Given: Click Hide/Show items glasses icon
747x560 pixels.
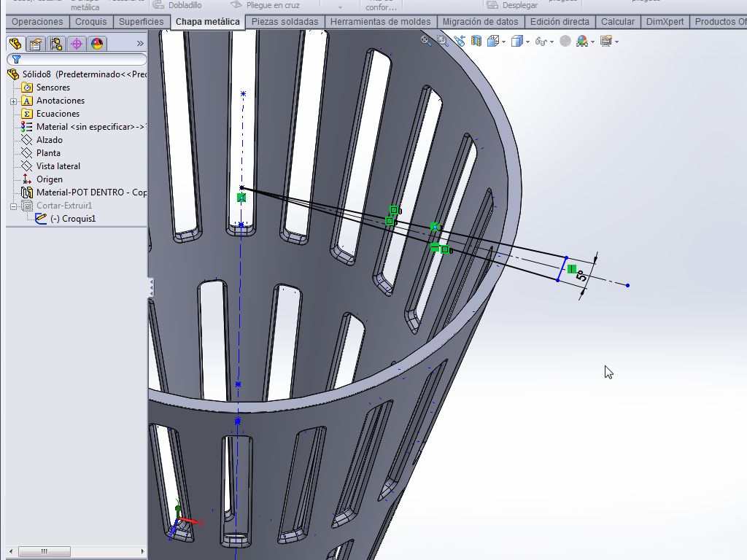Looking at the screenshot, I should (x=541, y=42).
